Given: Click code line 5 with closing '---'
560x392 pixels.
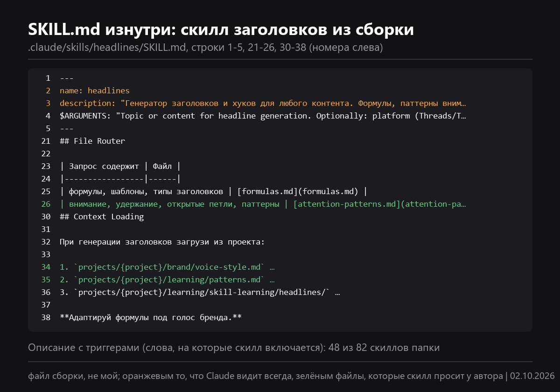Looking at the screenshot, I should [x=67, y=128].
